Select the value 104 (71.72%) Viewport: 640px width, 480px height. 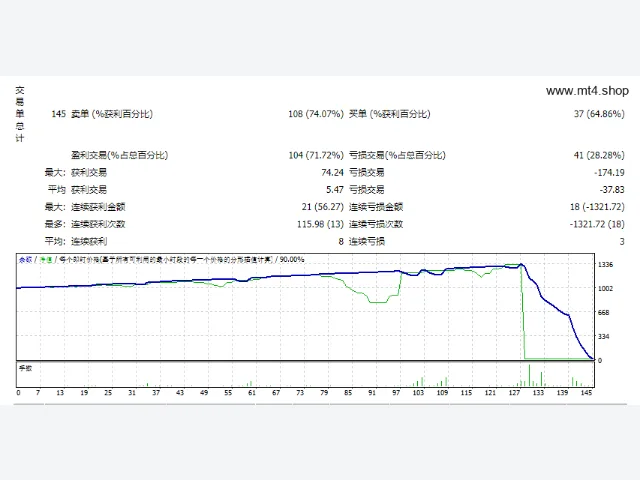pyautogui.click(x=316, y=155)
